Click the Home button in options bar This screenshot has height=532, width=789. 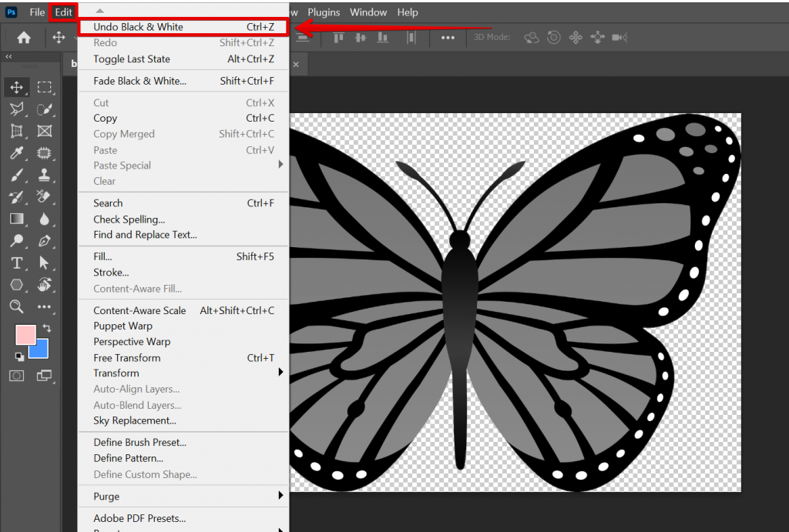pos(24,37)
